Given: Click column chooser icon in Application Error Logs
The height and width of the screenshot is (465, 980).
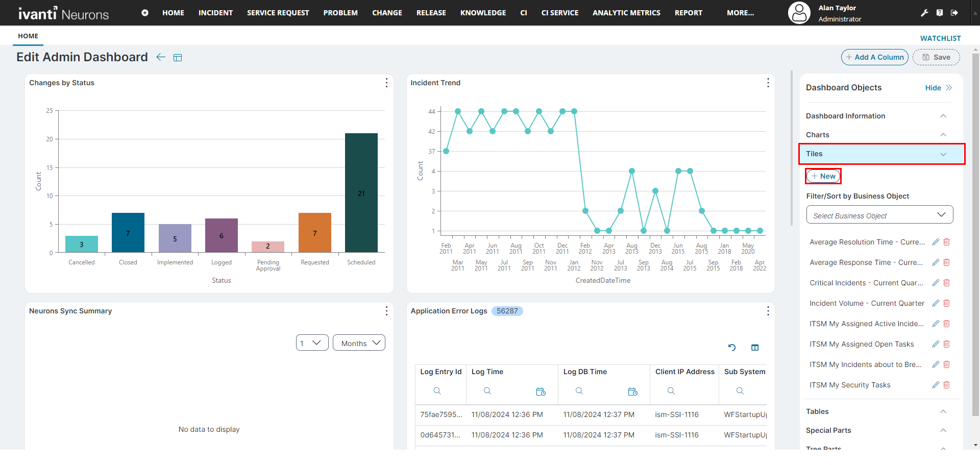Looking at the screenshot, I should pos(755,348).
